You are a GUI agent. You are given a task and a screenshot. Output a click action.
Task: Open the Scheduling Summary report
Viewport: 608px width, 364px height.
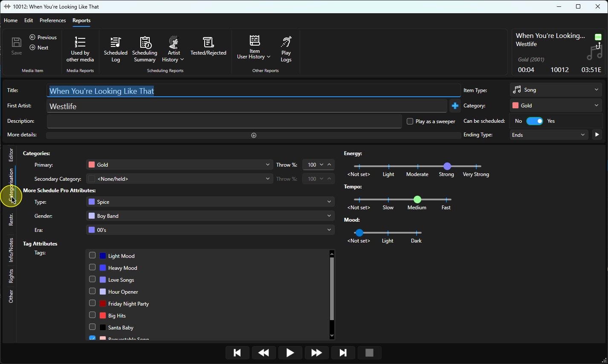tap(145, 49)
